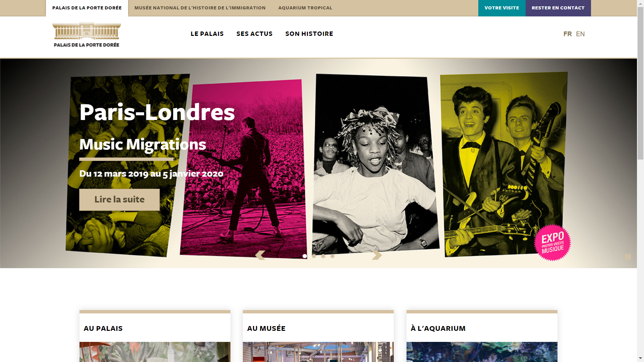Open the Au Musée card image

tap(318, 352)
